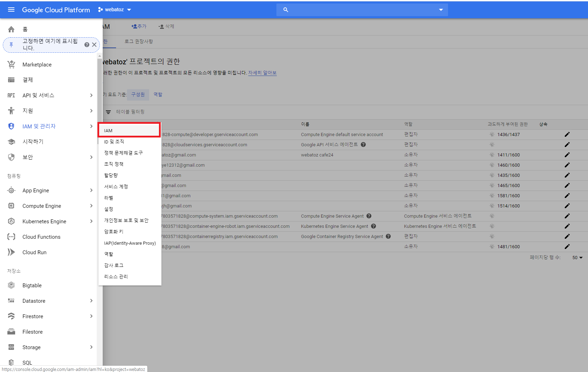Open IAP(Identity-Aware Proxy) submenu item

coord(129,243)
